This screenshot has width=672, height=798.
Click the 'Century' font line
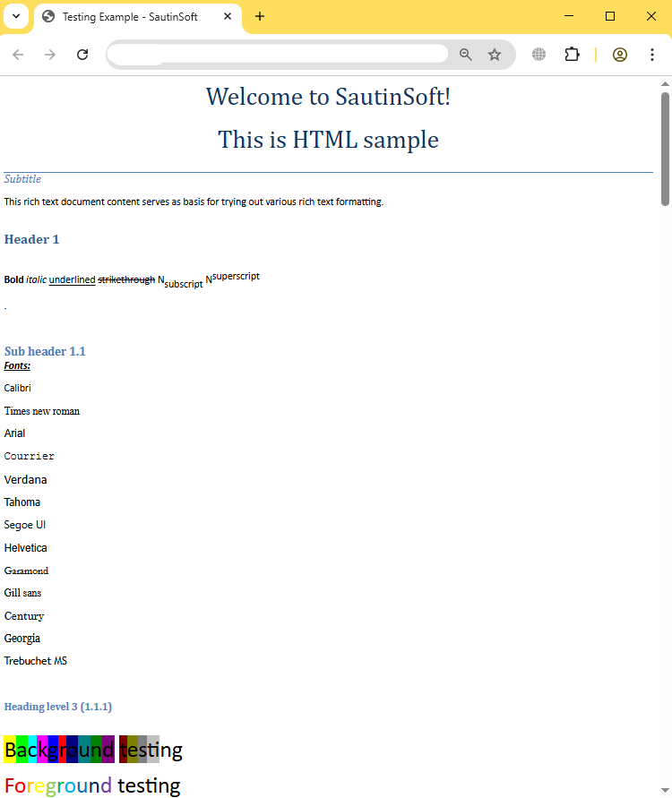pyautogui.click(x=24, y=616)
